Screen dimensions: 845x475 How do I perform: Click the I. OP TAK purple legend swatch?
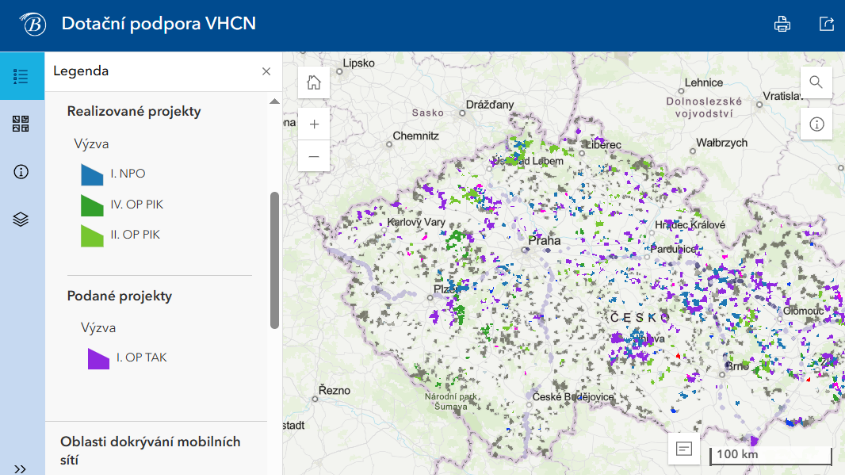pyautogui.click(x=97, y=358)
